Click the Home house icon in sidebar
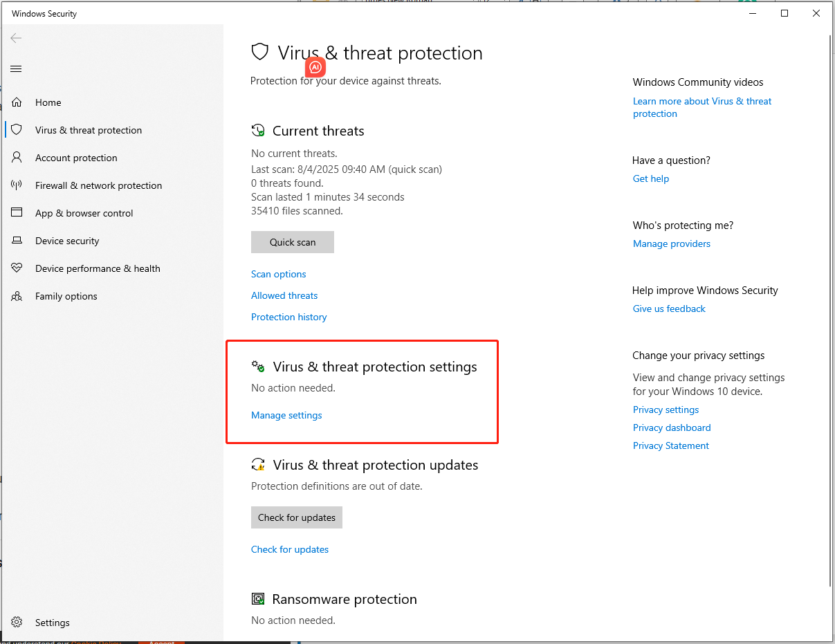 pyautogui.click(x=17, y=102)
